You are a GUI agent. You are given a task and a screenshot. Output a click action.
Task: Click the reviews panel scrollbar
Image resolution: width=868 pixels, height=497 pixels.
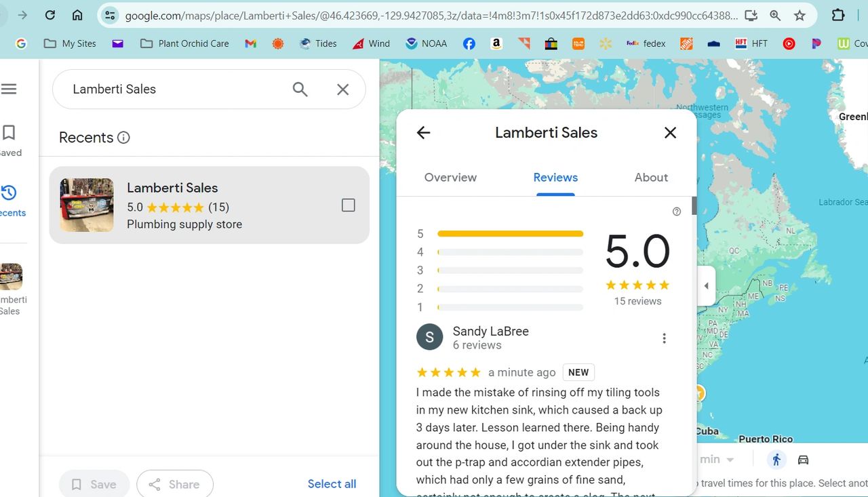(x=694, y=206)
